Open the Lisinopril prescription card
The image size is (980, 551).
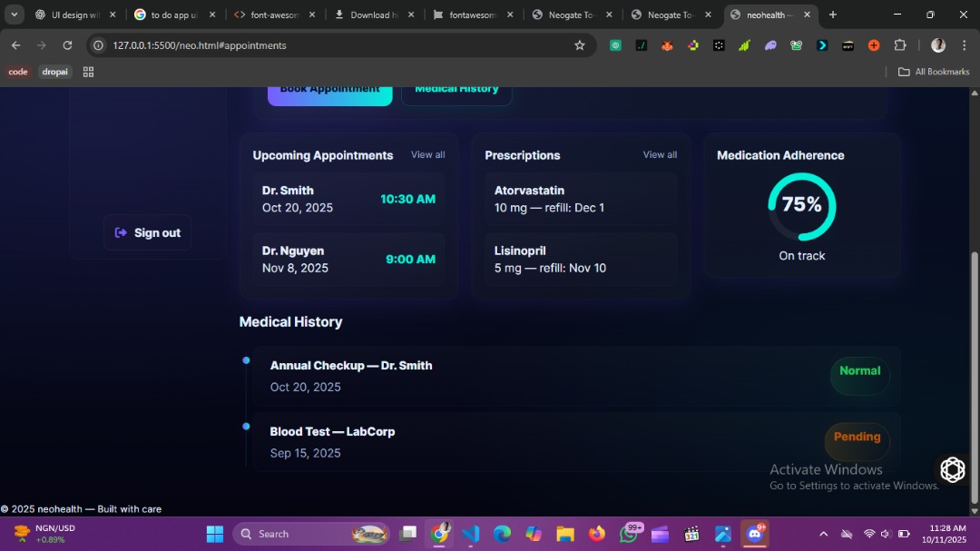(x=581, y=259)
